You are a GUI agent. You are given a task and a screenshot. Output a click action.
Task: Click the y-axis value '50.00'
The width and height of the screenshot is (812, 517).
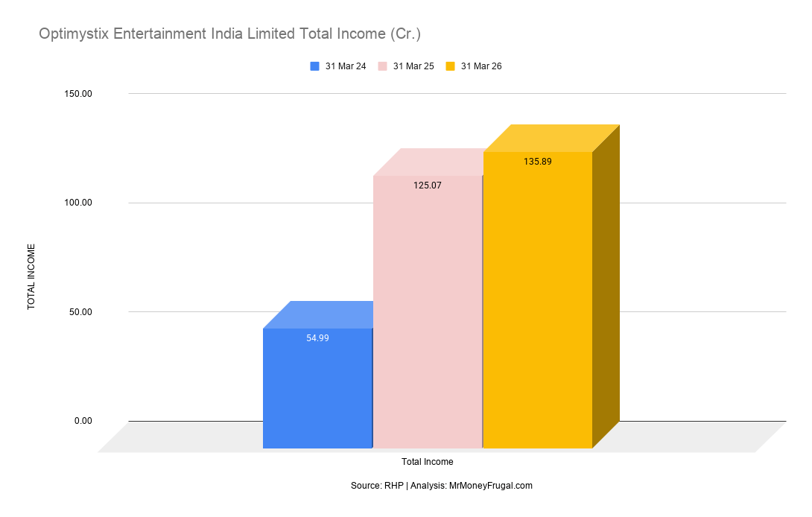80,312
